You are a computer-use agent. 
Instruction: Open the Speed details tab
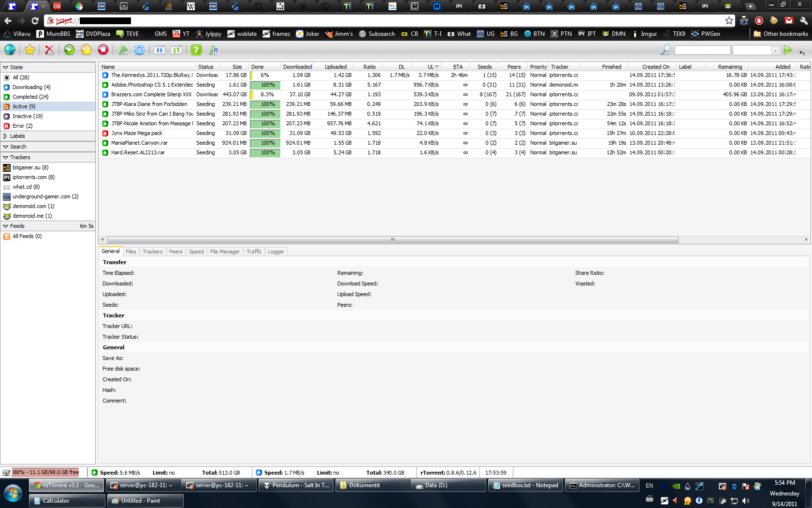196,252
